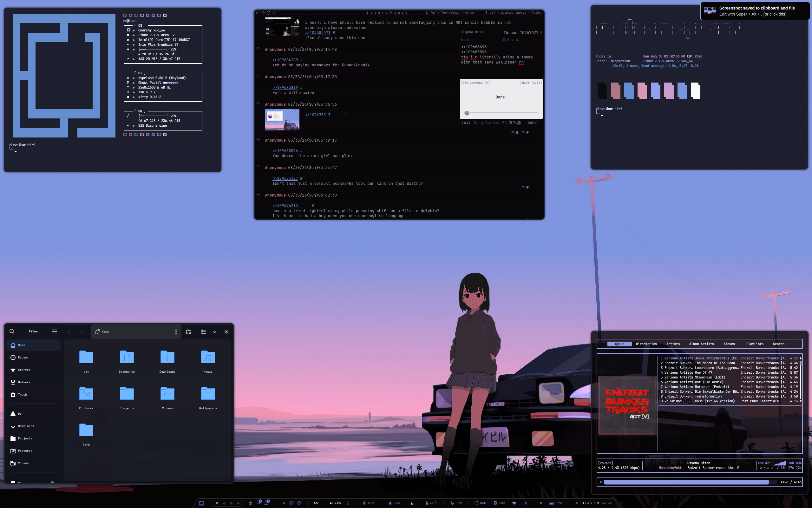Open the Search tab in the music player
This screenshot has width=812, height=508.
pyautogui.click(x=778, y=344)
